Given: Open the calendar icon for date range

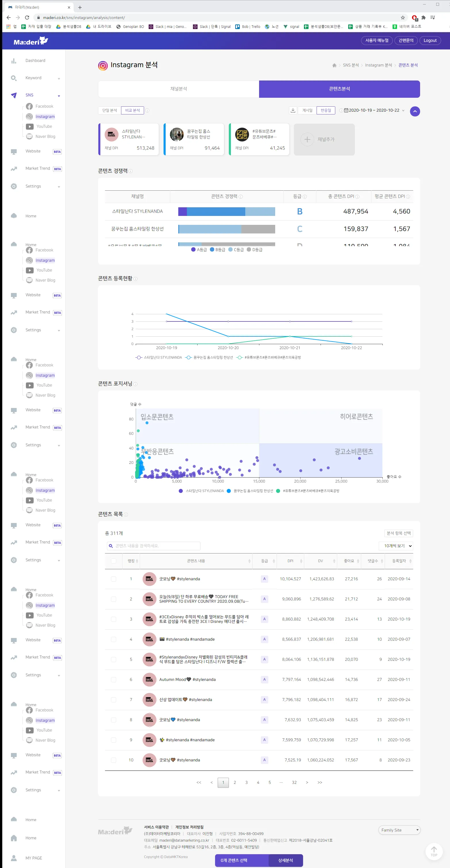Looking at the screenshot, I should (346, 110).
